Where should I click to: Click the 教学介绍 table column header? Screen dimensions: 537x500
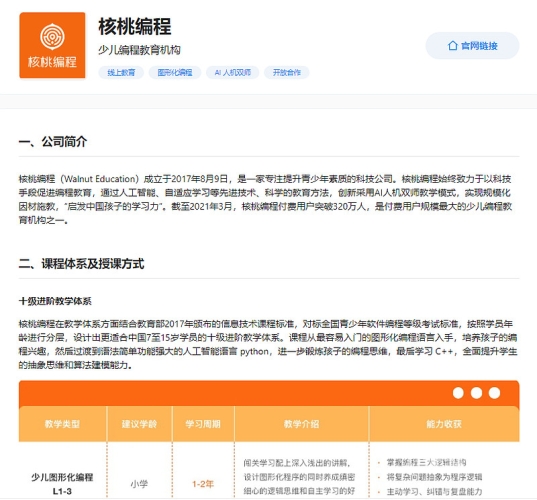301,424
